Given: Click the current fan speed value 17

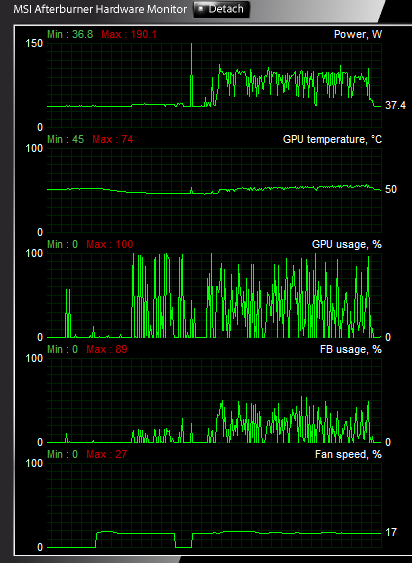Looking at the screenshot, I should (391, 532).
